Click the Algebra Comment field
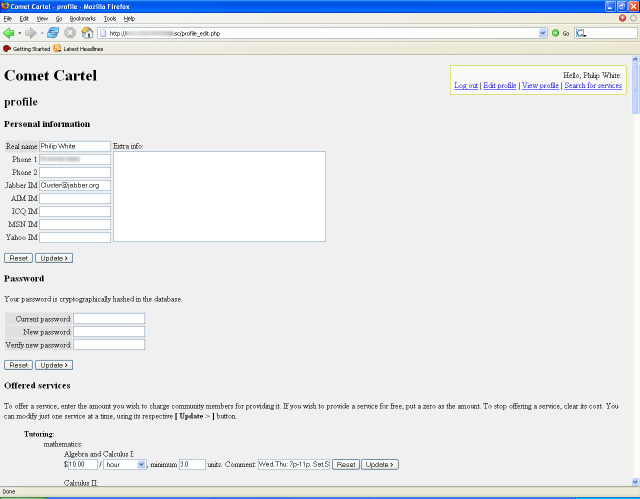 point(294,464)
